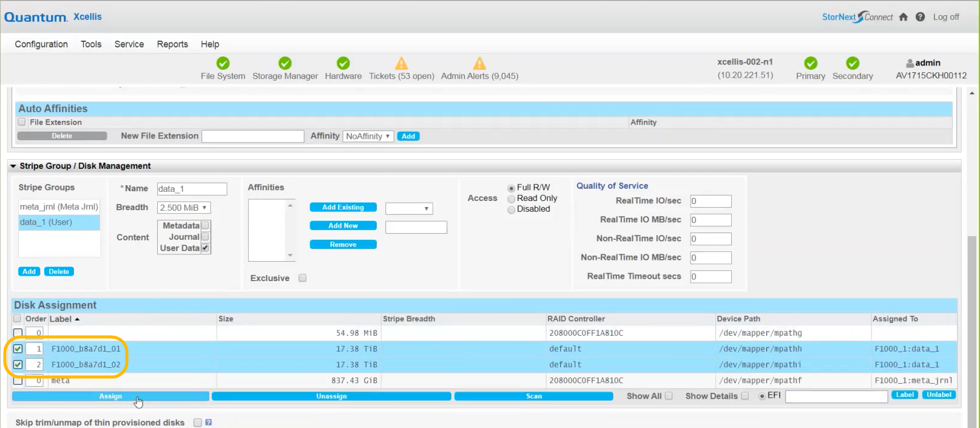Toggle the Show Details checkbox
Screen dimensions: 980x428
point(745,396)
